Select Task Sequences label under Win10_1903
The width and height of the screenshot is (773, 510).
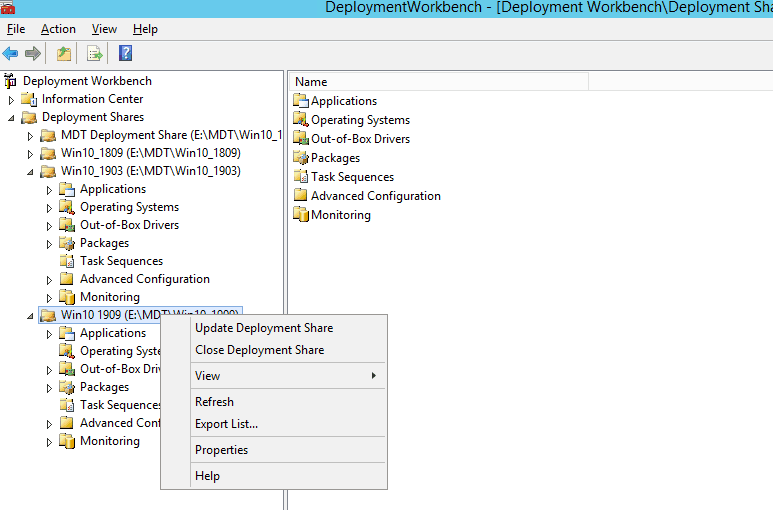(121, 261)
